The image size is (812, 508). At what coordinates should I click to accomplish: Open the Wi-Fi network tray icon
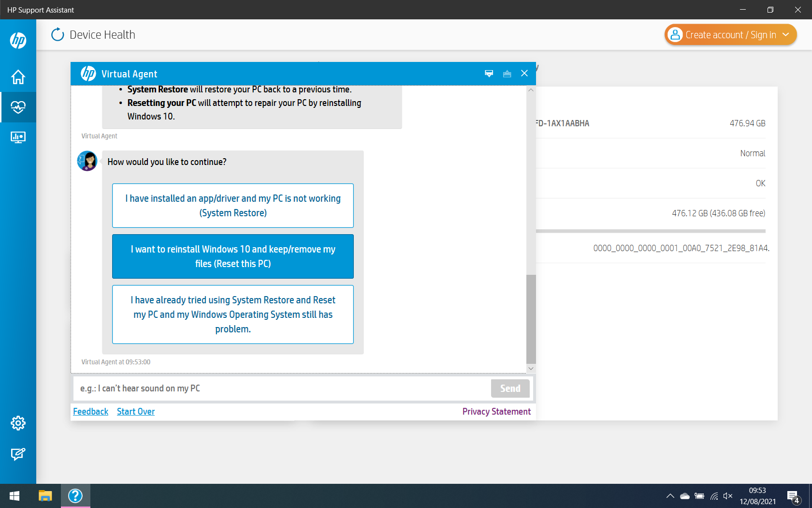(714, 496)
